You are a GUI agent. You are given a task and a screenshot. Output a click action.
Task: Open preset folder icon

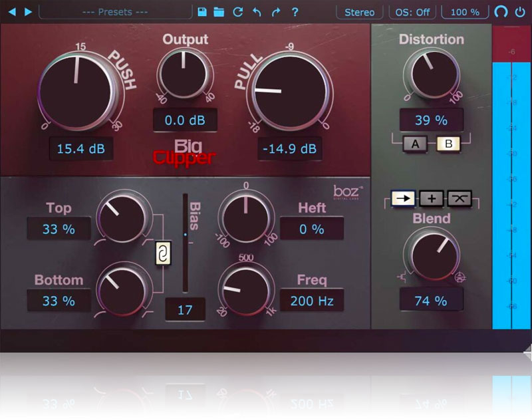point(219,12)
